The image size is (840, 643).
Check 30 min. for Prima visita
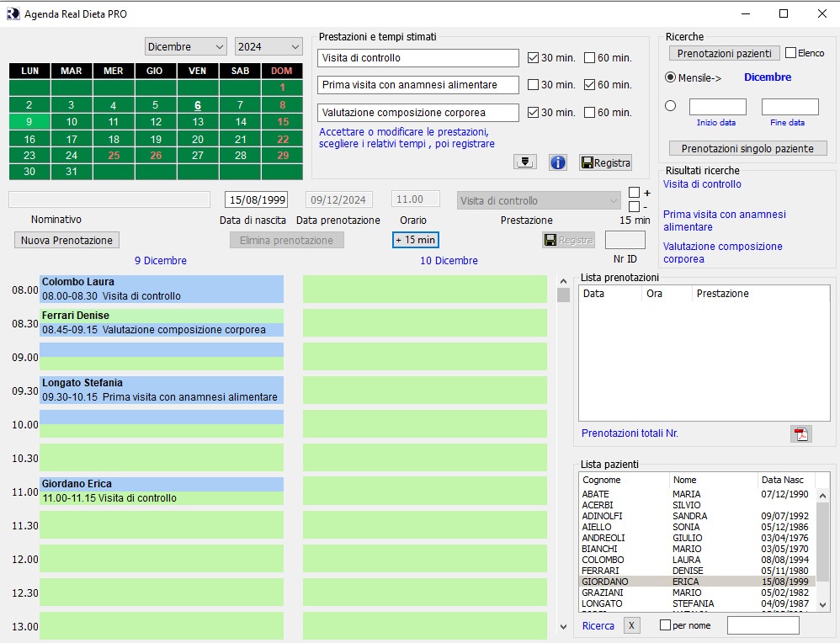click(533, 85)
